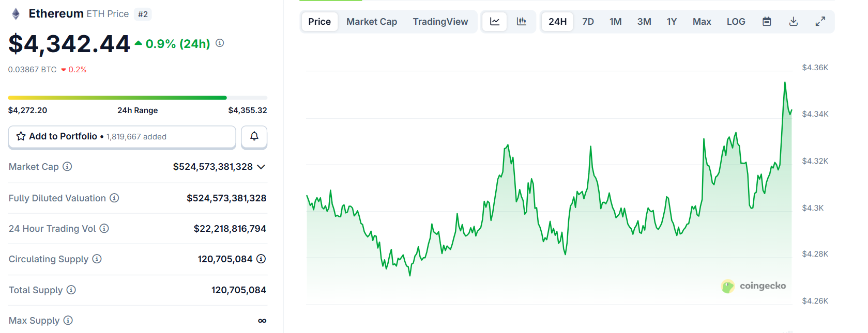Open the calendar date range picker
The image size is (868, 333).
[x=767, y=22]
